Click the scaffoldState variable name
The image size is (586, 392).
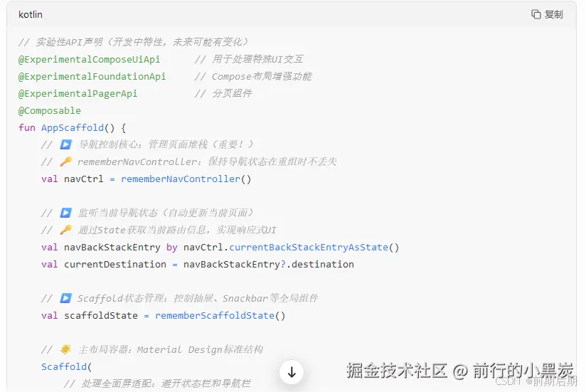tap(101, 316)
